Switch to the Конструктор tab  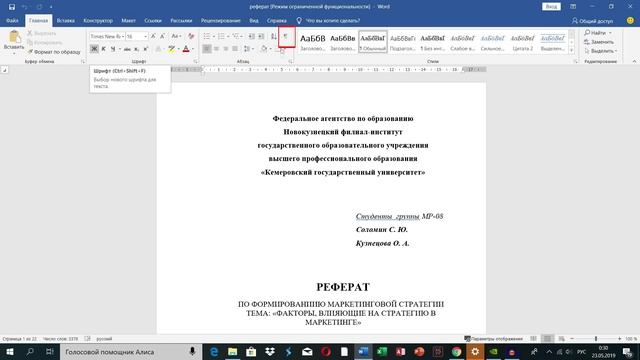pos(98,20)
